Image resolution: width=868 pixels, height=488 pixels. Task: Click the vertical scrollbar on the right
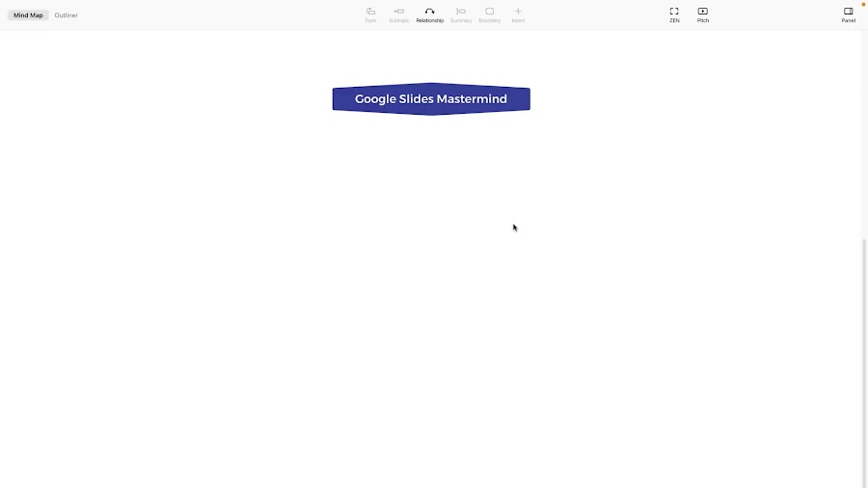click(865, 363)
